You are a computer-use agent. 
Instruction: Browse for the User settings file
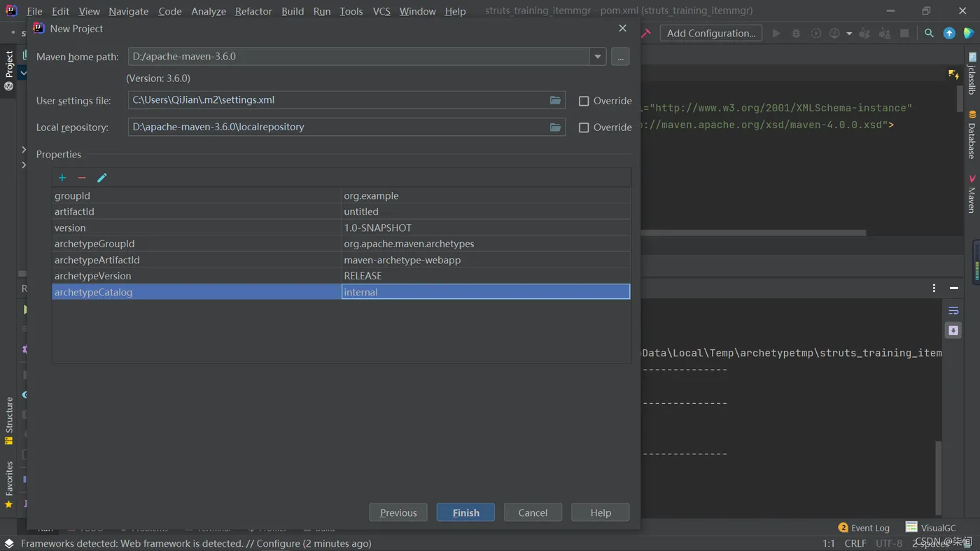(555, 100)
